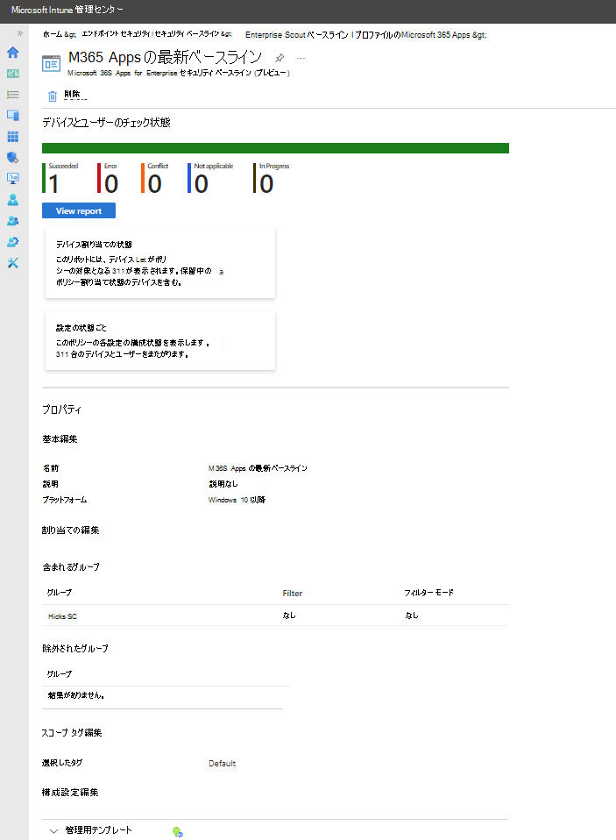
Task: Click the Hicks SC group row
Action: tap(276, 616)
